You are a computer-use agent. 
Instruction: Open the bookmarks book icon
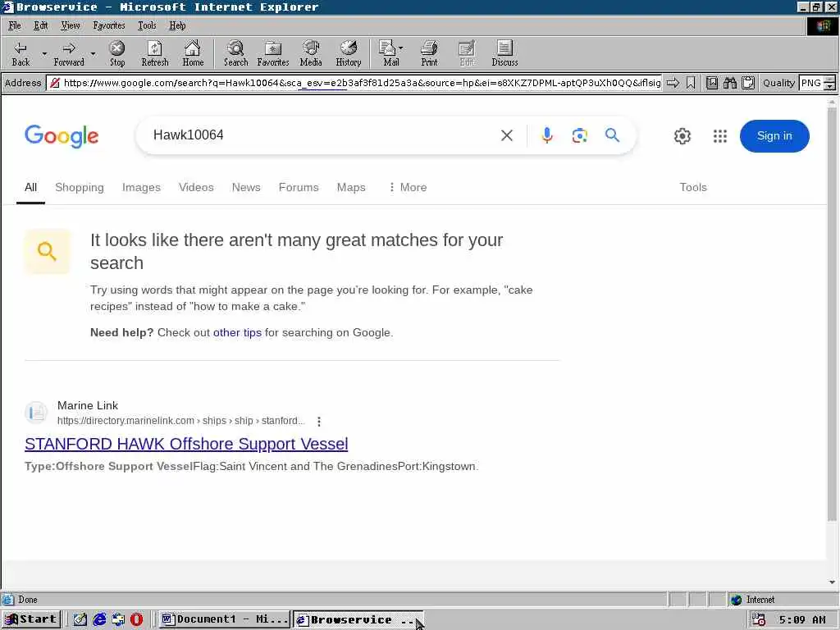pos(712,83)
